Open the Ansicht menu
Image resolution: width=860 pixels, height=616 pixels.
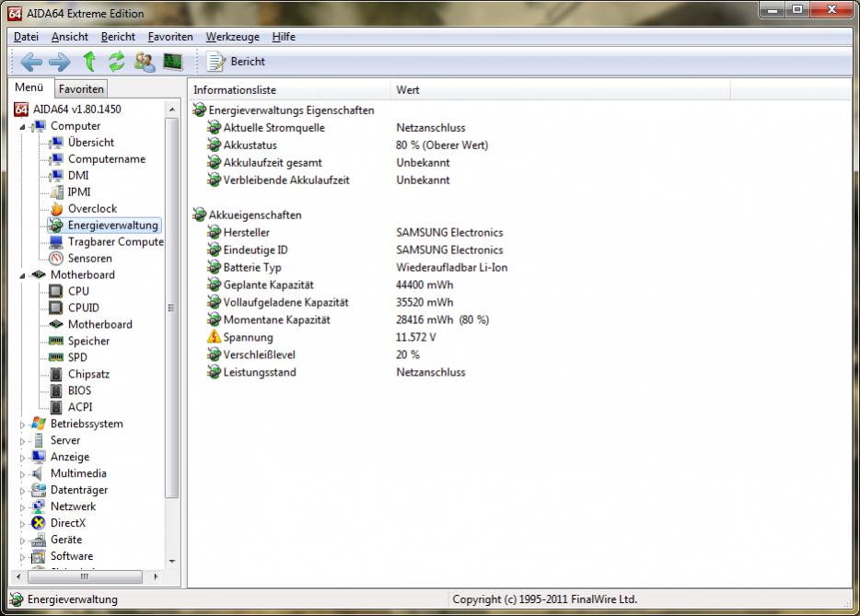click(70, 37)
